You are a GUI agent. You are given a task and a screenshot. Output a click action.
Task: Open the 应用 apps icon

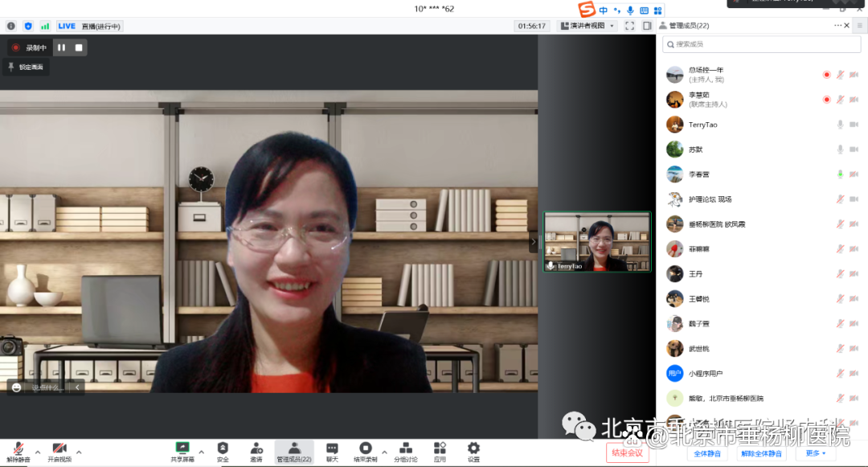tap(440, 449)
